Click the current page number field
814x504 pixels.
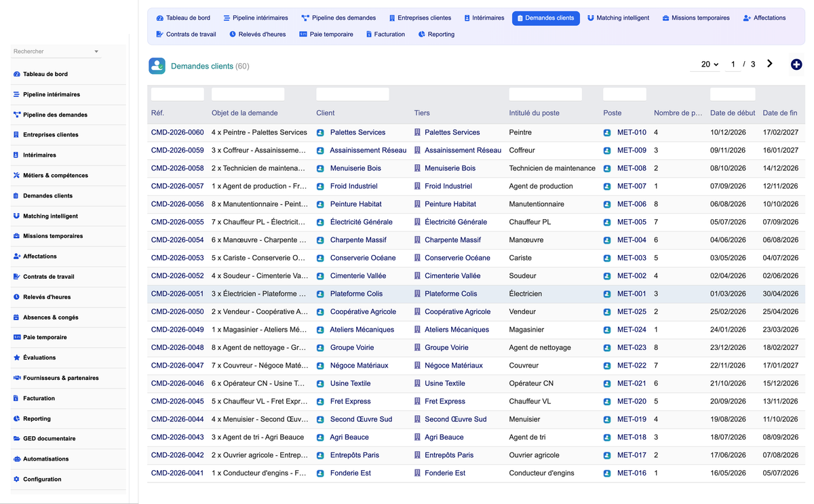733,64
